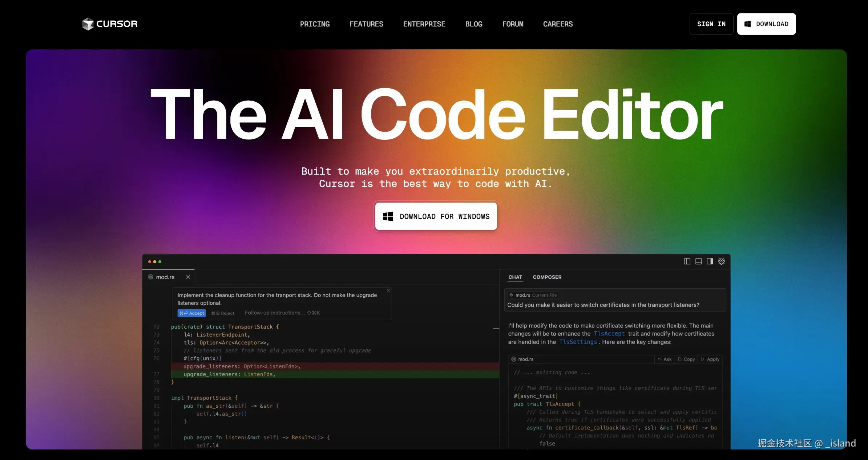This screenshot has width=868, height=460.
Task: Click the Cursor cube logo
Action: 88,24
